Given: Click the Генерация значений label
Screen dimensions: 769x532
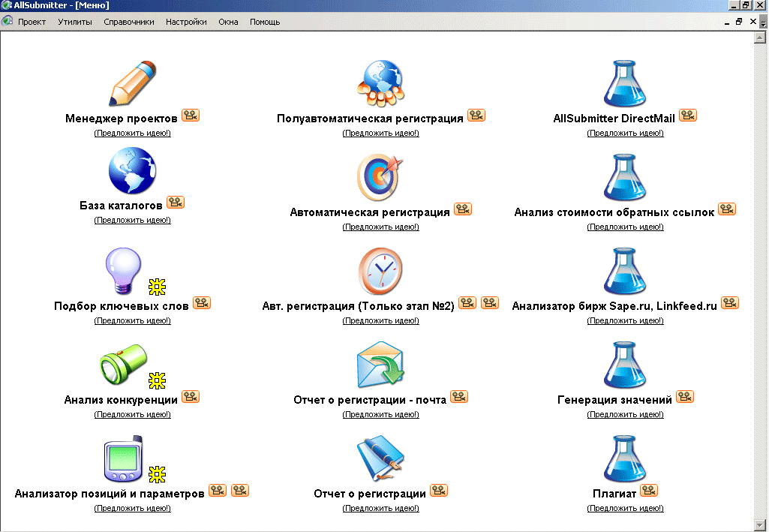Looking at the screenshot, I should [x=614, y=400].
